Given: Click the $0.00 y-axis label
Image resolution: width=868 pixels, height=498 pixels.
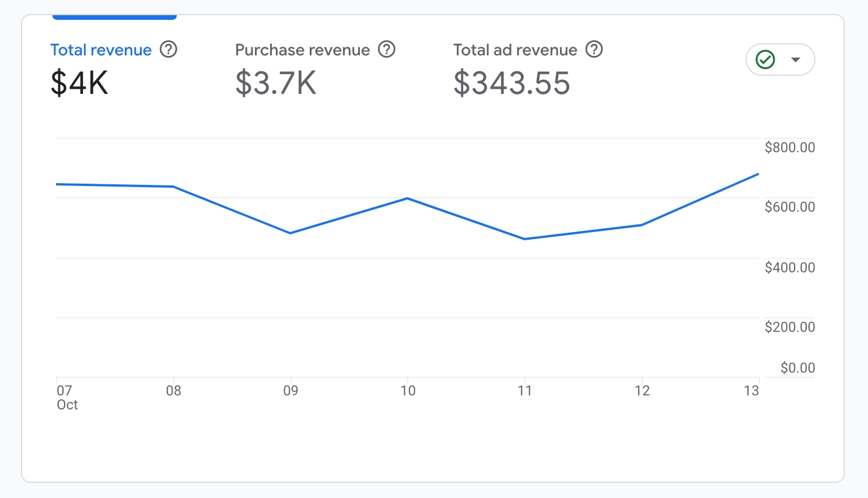Looking at the screenshot, I should 797,368.
